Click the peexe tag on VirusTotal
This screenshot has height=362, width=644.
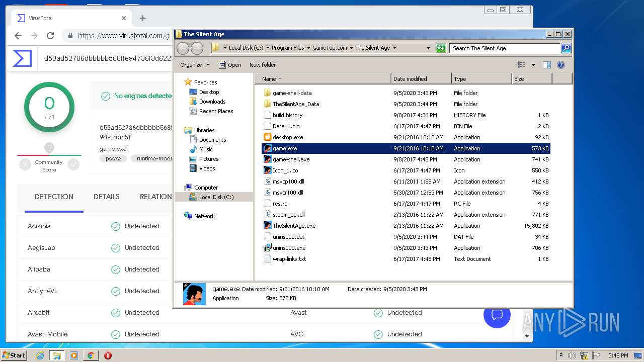[x=113, y=158]
